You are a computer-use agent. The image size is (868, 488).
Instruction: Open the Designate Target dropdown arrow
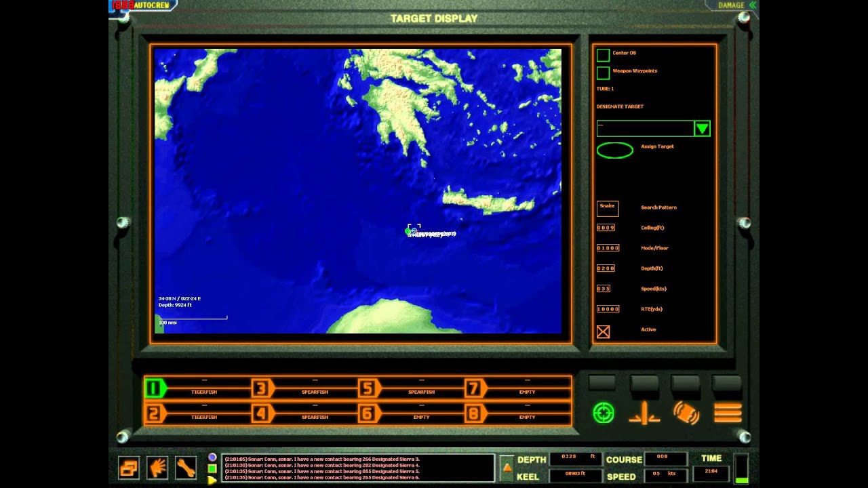(702, 128)
